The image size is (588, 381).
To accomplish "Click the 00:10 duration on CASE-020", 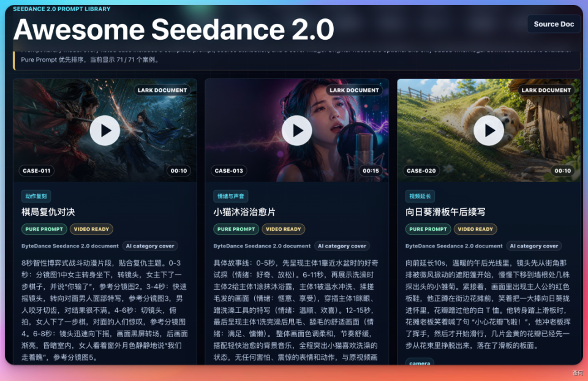I will coord(563,171).
